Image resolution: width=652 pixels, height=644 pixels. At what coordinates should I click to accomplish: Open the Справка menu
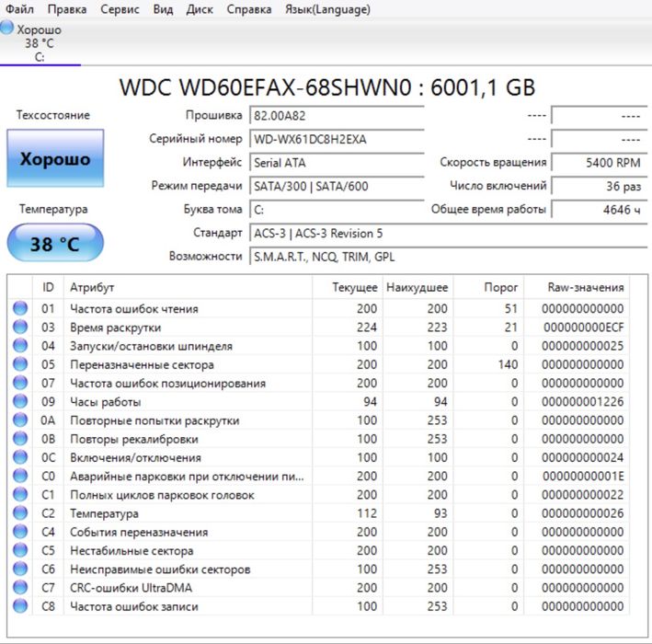248,9
